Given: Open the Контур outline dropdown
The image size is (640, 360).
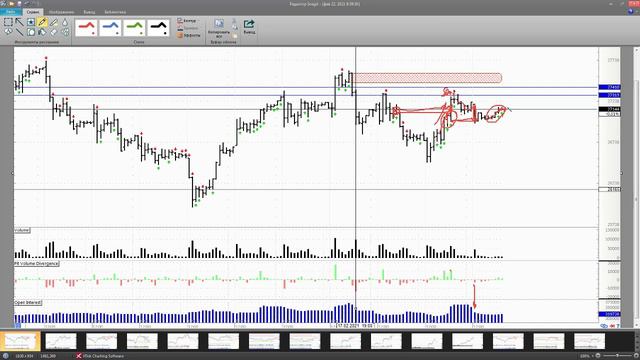Looking at the screenshot, I should [188, 20].
